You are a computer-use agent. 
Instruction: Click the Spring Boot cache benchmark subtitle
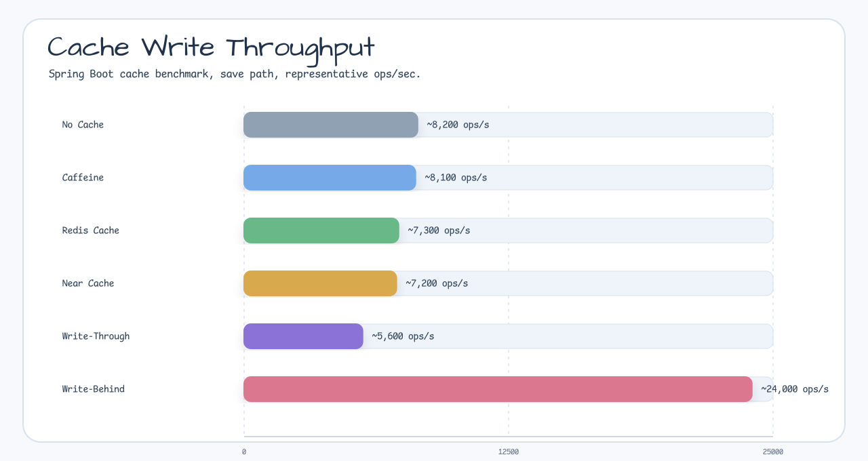tap(235, 74)
